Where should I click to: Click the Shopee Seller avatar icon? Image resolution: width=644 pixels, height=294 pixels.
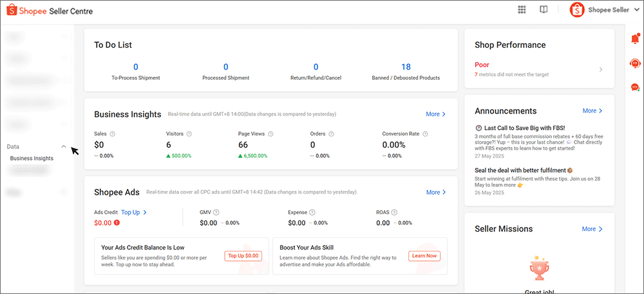click(x=577, y=10)
